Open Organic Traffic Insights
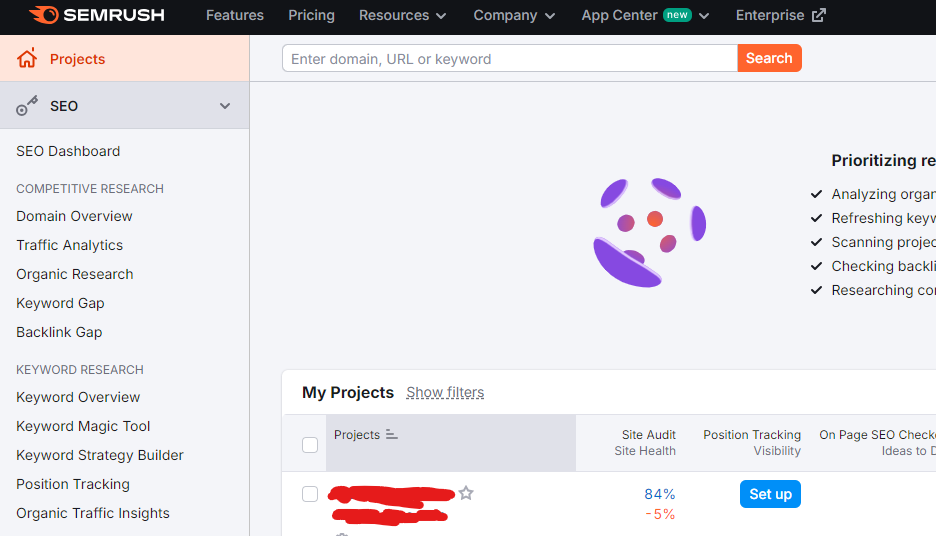 tap(93, 513)
